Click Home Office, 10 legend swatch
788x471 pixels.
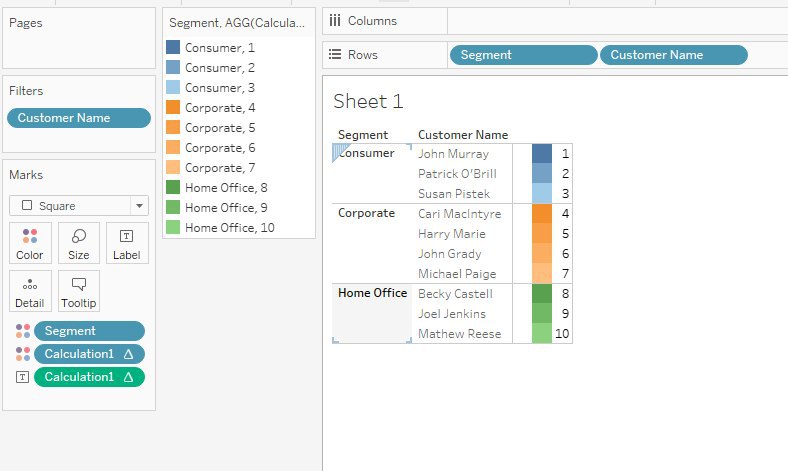(173, 227)
